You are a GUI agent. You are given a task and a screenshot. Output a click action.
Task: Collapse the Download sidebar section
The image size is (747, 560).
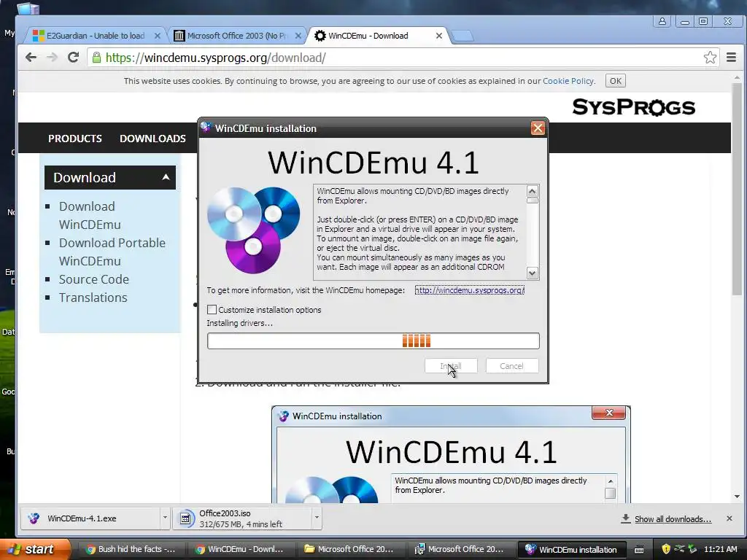coord(166,177)
